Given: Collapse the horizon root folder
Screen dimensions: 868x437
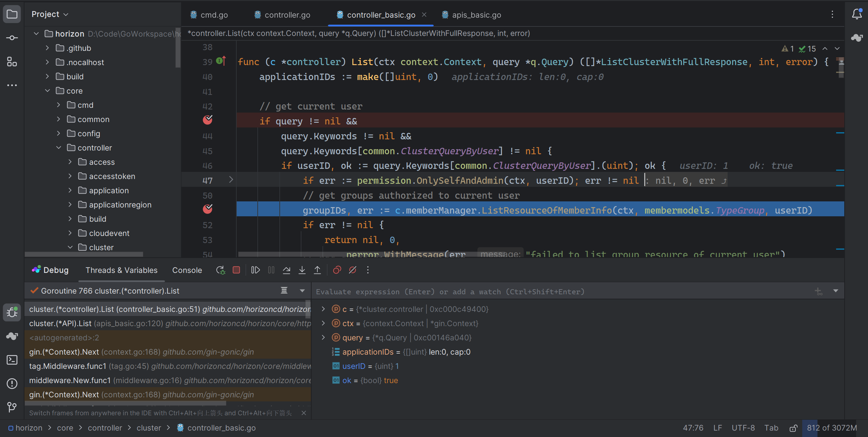Looking at the screenshot, I should 36,34.
